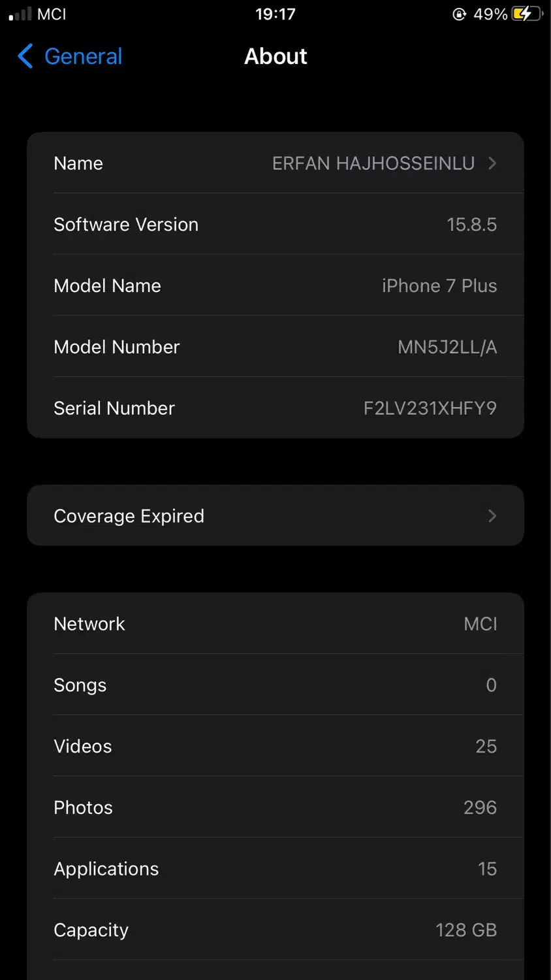
Task: Tap the Software Version value 15.8.5
Action: click(x=471, y=225)
